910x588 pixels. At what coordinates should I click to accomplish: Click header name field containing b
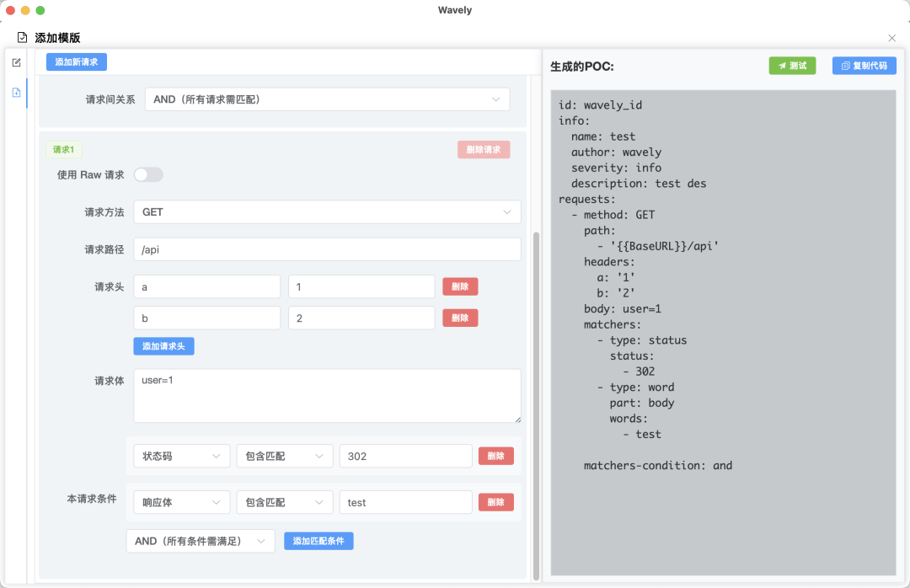[x=207, y=318]
